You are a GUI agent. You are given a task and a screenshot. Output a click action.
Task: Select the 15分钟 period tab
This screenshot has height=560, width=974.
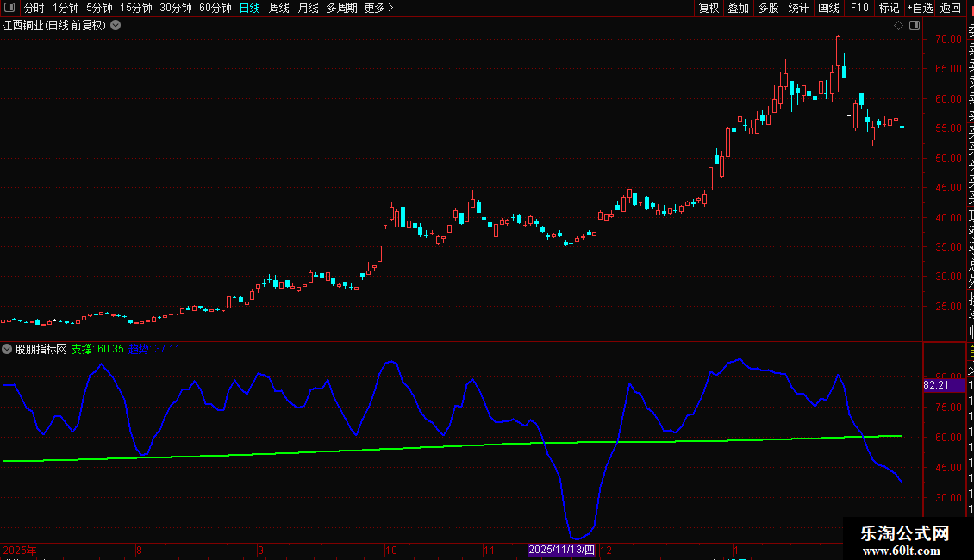click(x=136, y=8)
